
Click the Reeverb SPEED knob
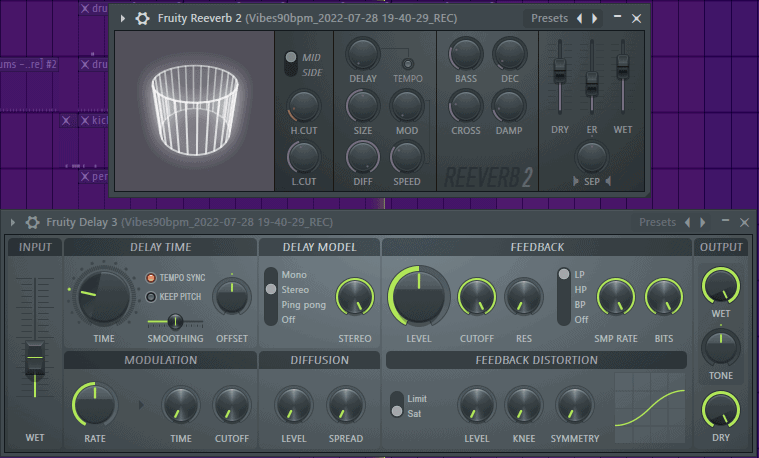pos(407,157)
